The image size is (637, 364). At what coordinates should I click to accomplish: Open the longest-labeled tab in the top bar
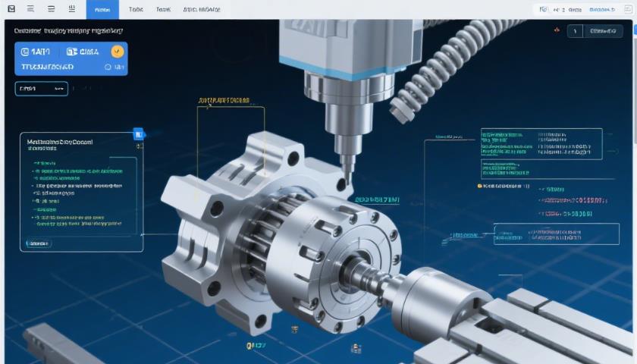pyautogui.click(x=202, y=9)
